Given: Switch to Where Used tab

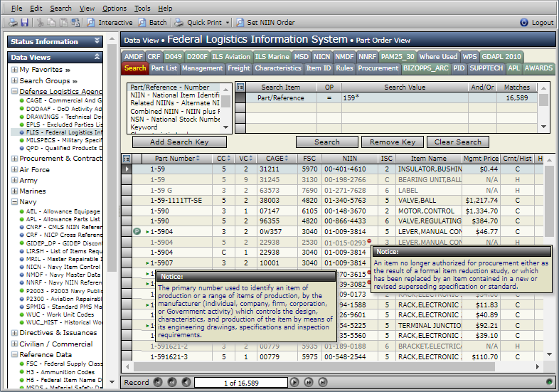Looking at the screenshot, I should [438, 57].
